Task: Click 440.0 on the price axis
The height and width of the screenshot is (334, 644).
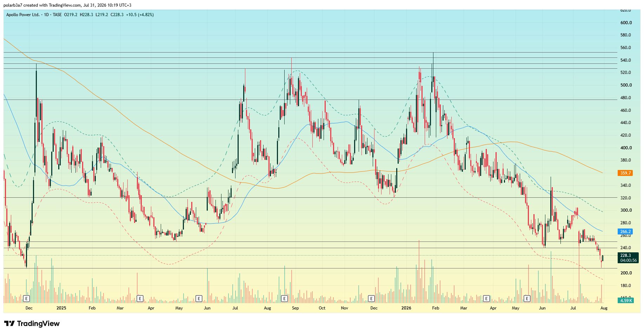Action: click(626, 123)
